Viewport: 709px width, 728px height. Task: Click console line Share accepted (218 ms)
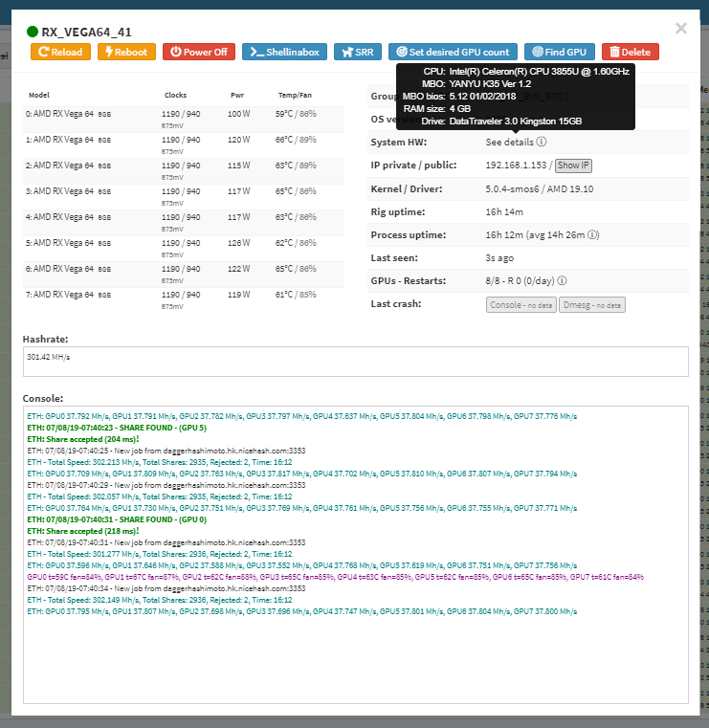[83, 531]
